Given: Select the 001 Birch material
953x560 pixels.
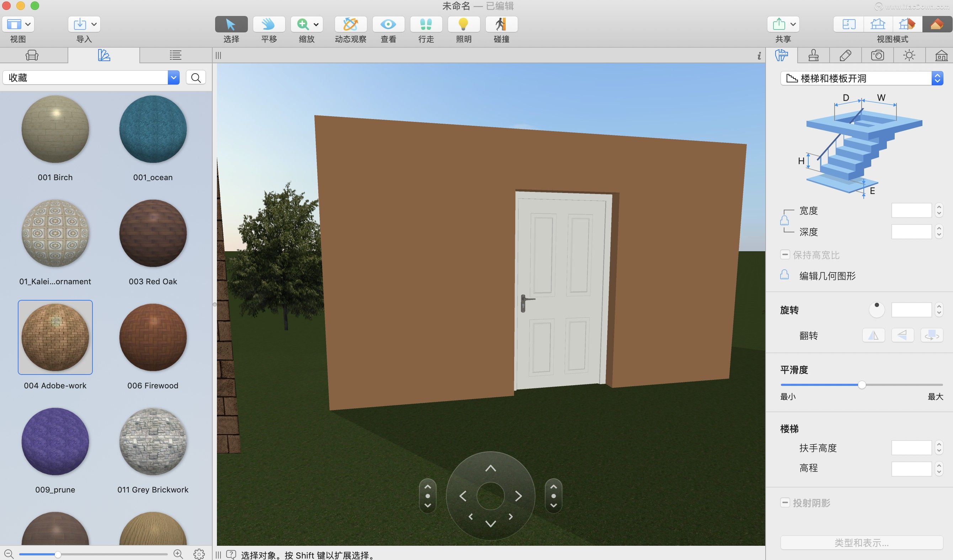Looking at the screenshot, I should click(55, 129).
